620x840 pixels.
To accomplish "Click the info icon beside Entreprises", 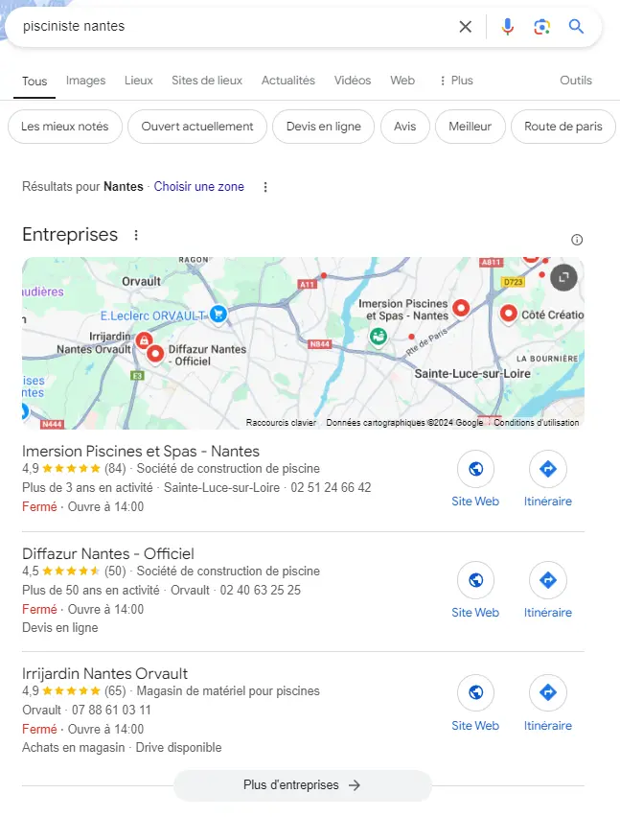I will pyautogui.click(x=576, y=239).
